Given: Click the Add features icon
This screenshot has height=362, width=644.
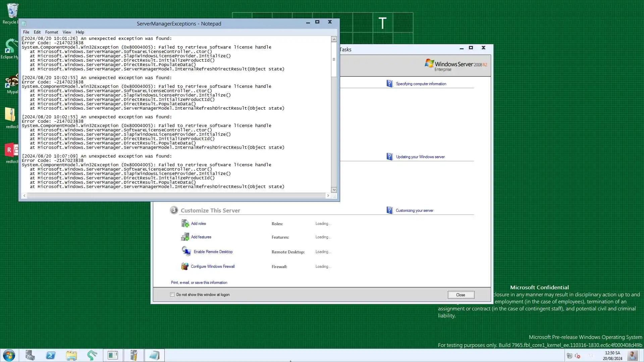Looking at the screenshot, I should click(185, 237).
